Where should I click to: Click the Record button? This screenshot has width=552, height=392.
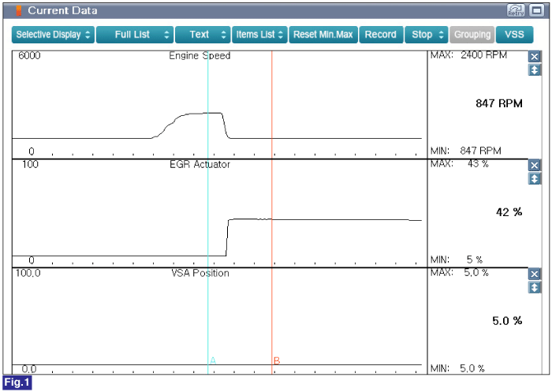[381, 35]
